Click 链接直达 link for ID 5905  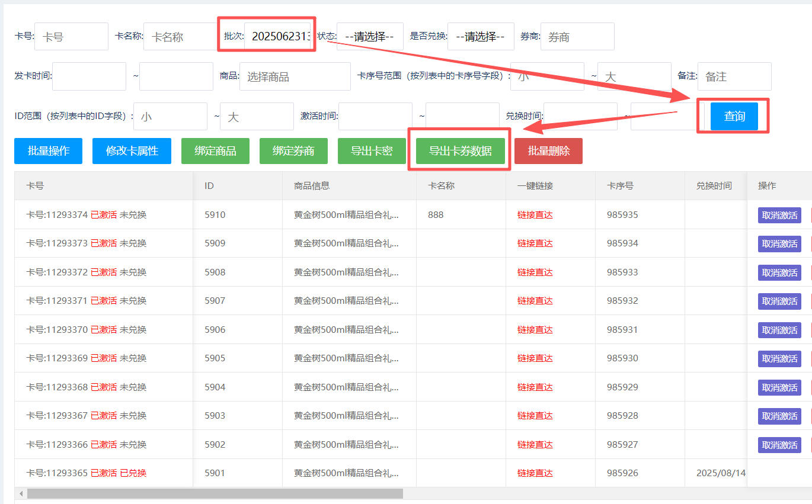click(x=535, y=358)
